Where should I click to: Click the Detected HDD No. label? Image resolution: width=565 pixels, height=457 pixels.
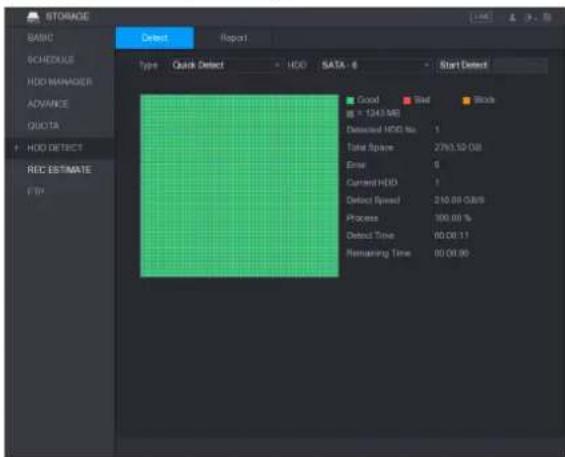pos(381,130)
